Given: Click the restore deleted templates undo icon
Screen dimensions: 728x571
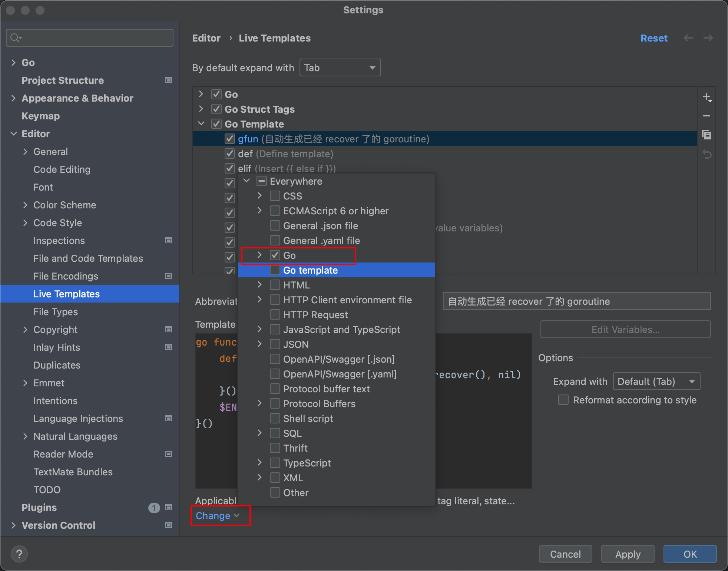Looking at the screenshot, I should pos(707,154).
